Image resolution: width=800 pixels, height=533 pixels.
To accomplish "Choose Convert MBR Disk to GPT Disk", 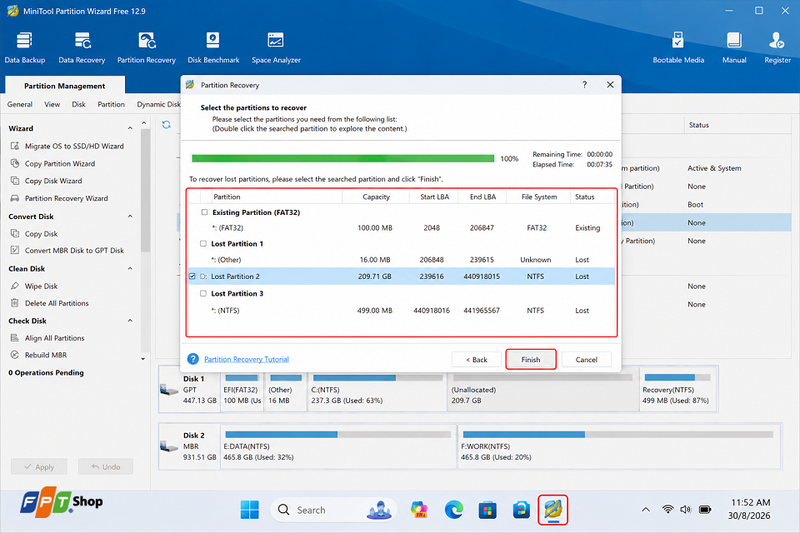I will (x=67, y=250).
